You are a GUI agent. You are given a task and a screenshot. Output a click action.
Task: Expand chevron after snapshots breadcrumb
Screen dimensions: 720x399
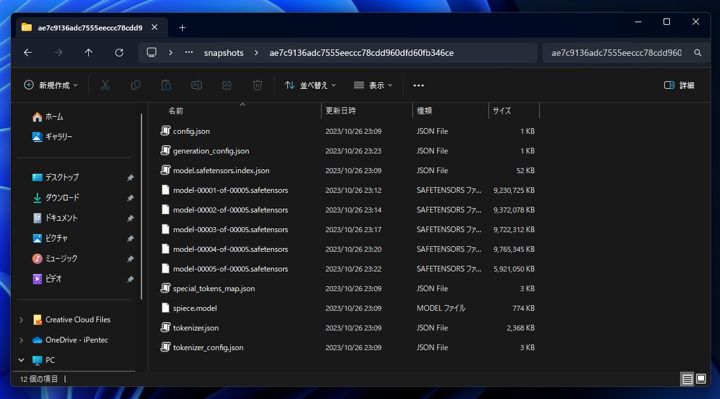256,53
